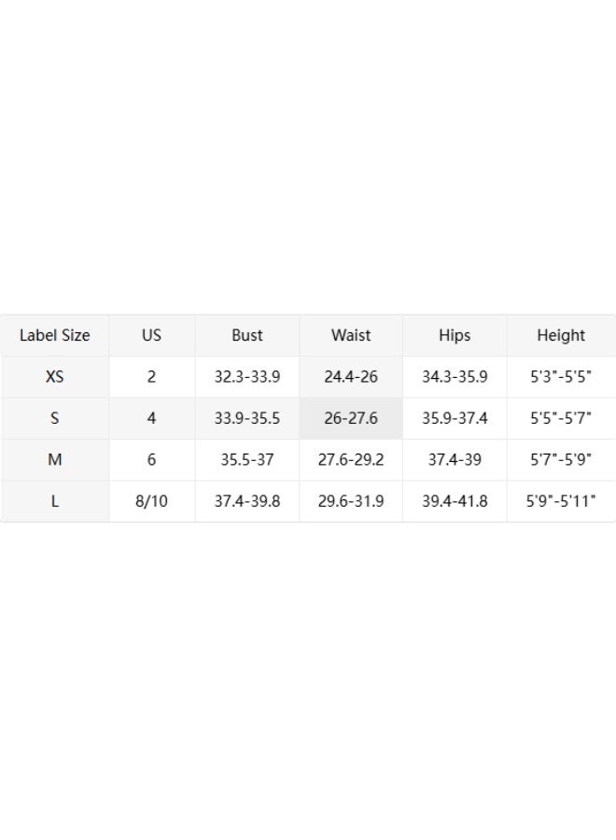The width and height of the screenshot is (616, 840).
Task: Click the Bust column header
Action: click(247, 335)
